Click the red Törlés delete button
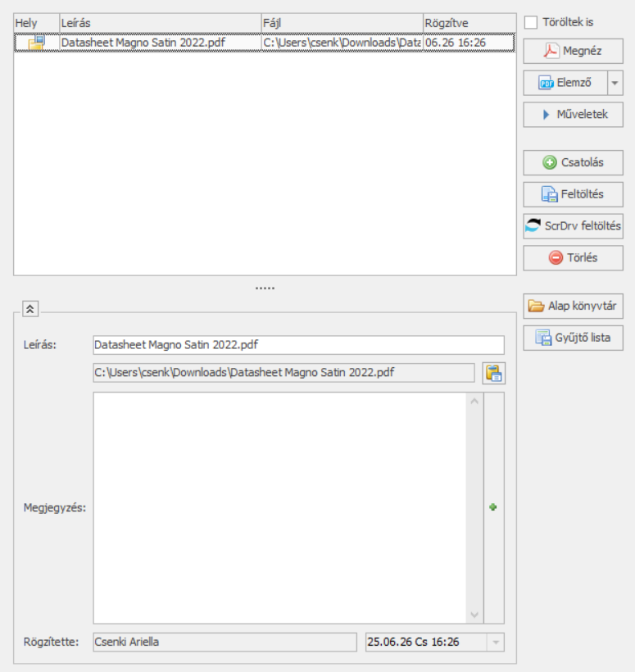The width and height of the screenshot is (635, 672). [573, 258]
